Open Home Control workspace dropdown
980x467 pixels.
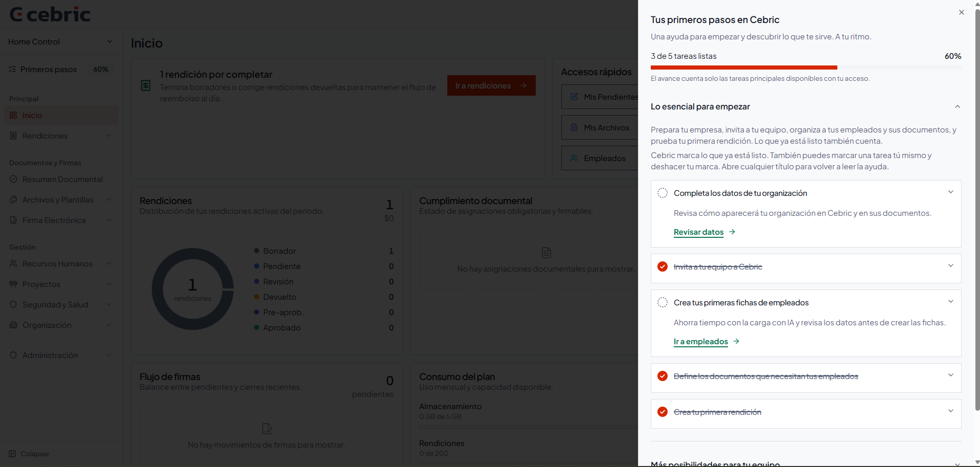(x=60, y=42)
